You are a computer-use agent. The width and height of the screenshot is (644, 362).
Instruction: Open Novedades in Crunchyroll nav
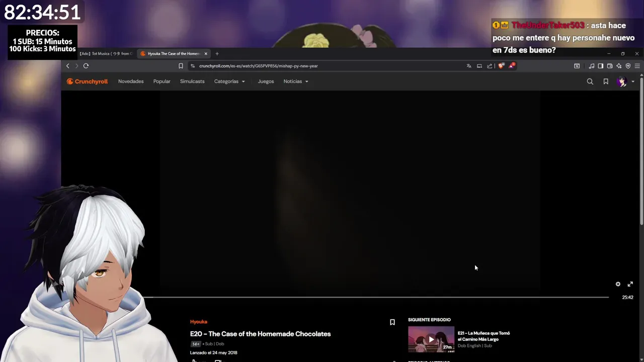tap(131, 81)
